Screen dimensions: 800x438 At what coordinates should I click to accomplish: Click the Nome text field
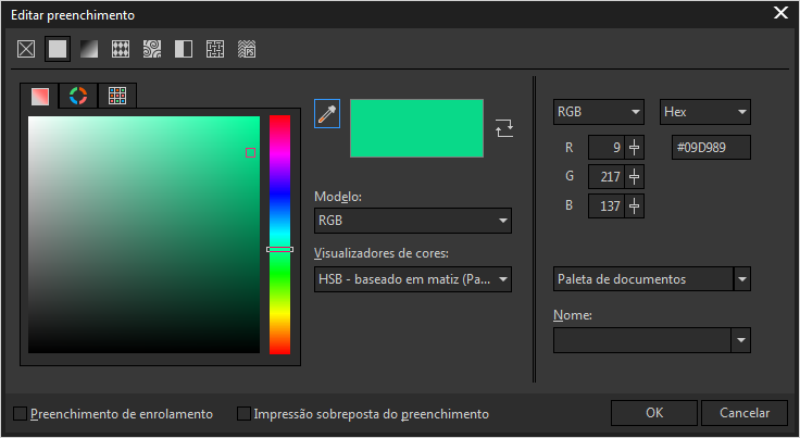642,340
